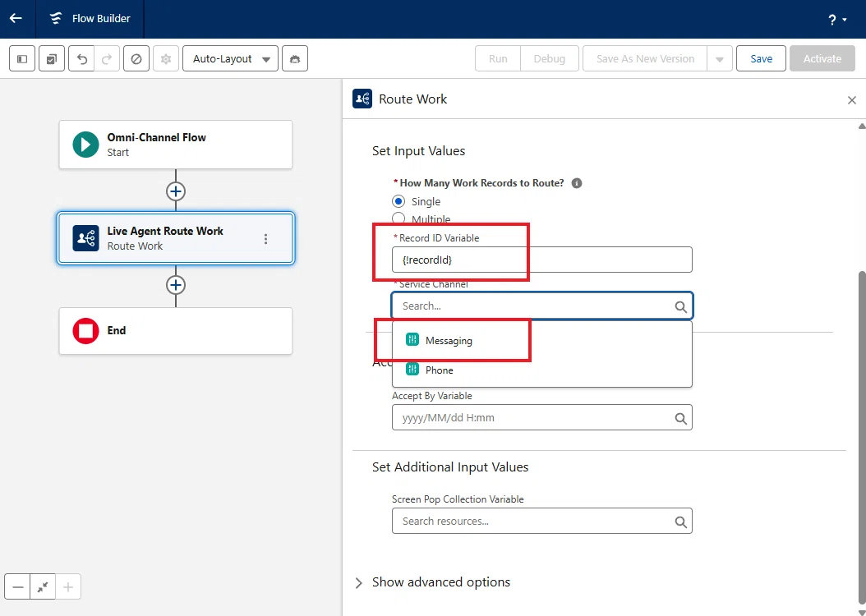Image resolution: width=866 pixels, height=616 pixels.
Task: Click the scrollbar up arrow
Action: coord(862,126)
